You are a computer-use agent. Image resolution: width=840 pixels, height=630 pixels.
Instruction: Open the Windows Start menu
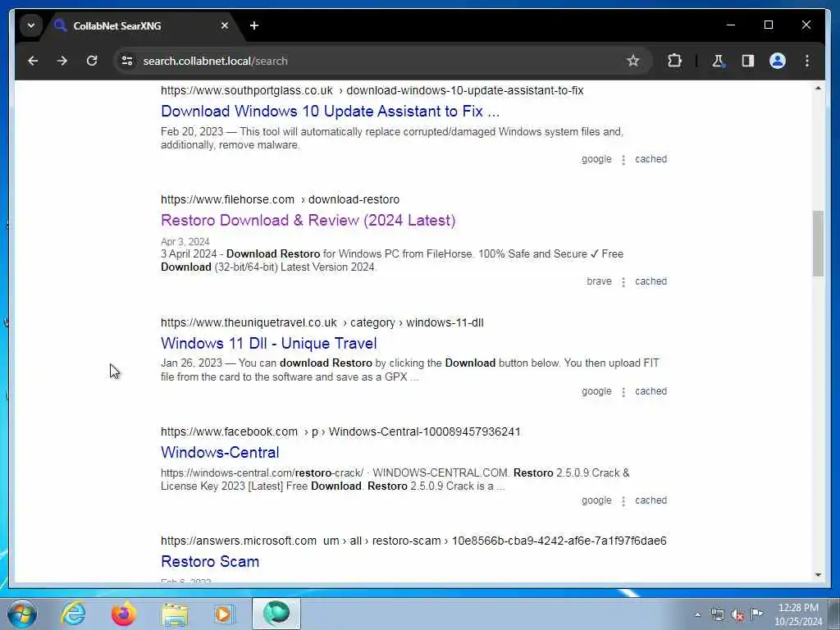coord(22,614)
